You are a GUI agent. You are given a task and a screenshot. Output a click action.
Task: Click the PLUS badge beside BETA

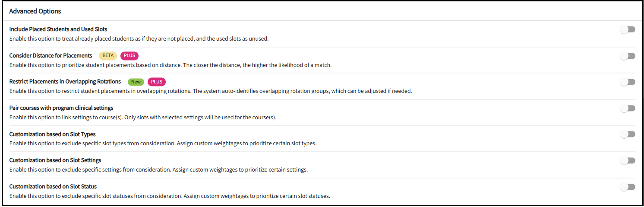click(129, 56)
